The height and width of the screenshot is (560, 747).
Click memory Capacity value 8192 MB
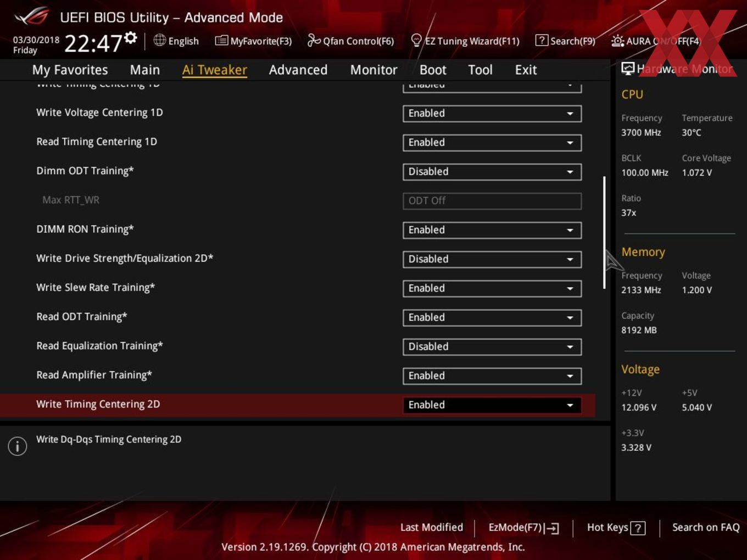click(639, 330)
